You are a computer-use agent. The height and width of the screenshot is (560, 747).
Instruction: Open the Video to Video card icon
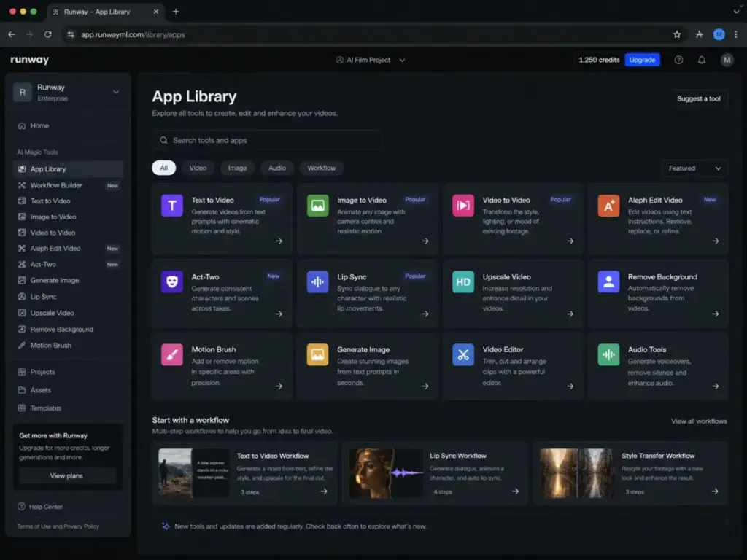463,206
